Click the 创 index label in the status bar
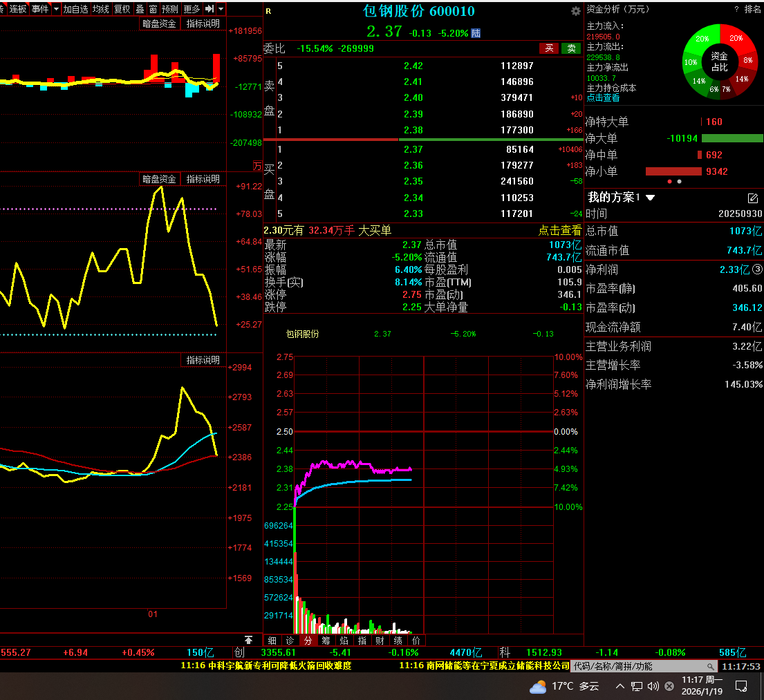This screenshot has width=764, height=700. tap(239, 652)
